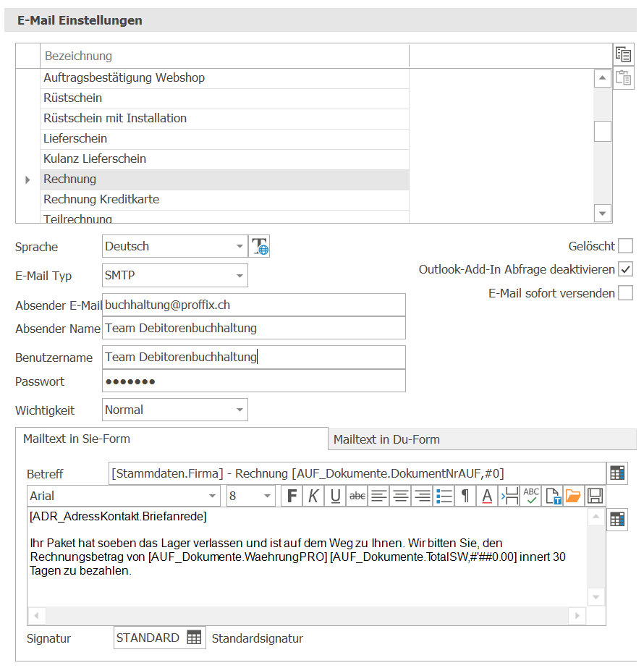
Task: Open paragraph (pilcrow) formatting
Action: tap(465, 496)
